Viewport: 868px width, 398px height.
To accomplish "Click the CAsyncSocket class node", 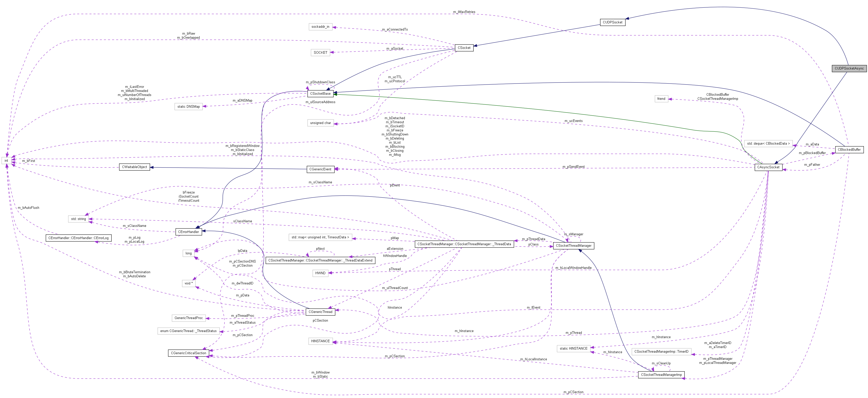I will tap(768, 167).
